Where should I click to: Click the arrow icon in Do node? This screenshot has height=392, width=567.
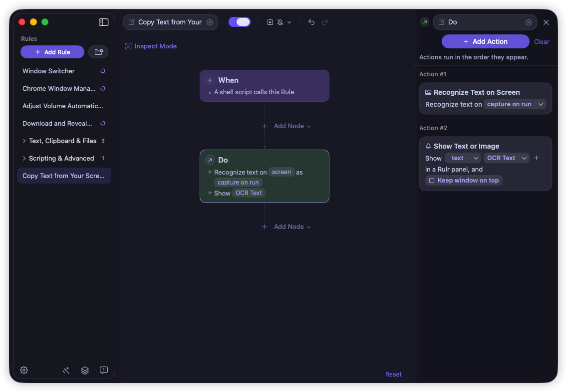210,160
